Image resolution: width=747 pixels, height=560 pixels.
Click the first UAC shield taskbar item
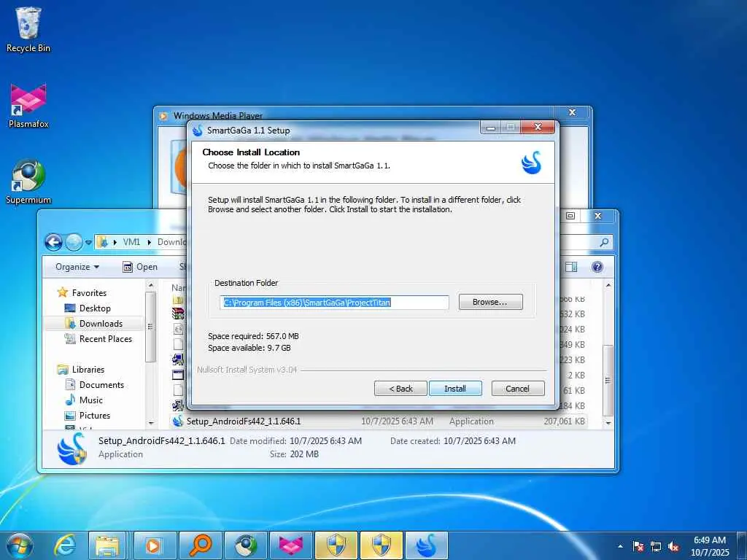(336, 545)
